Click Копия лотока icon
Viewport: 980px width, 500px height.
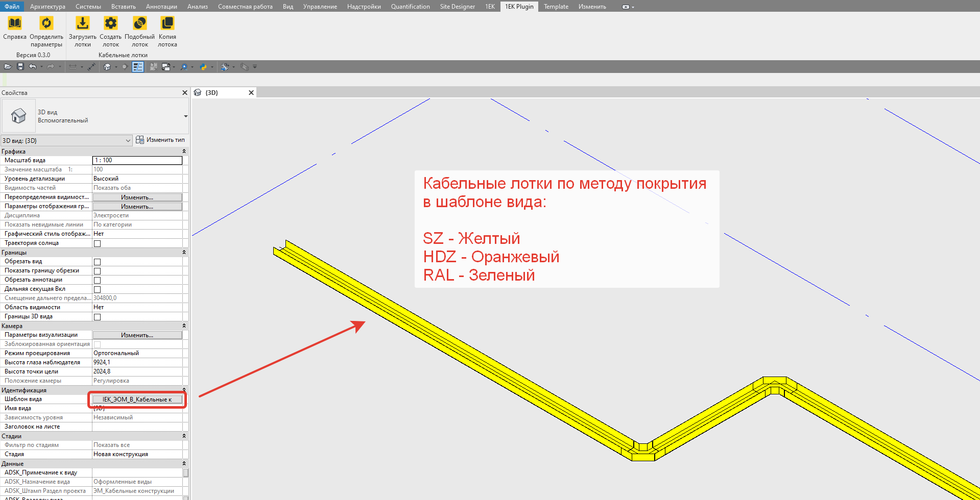click(167, 23)
